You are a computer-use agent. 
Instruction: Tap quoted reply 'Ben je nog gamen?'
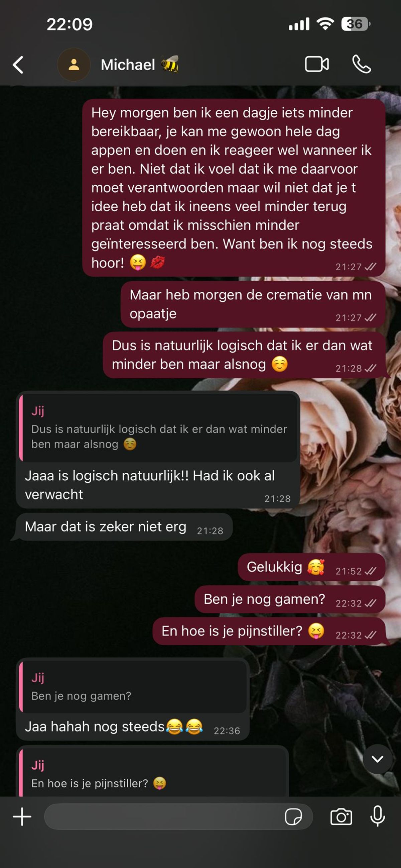(133, 686)
